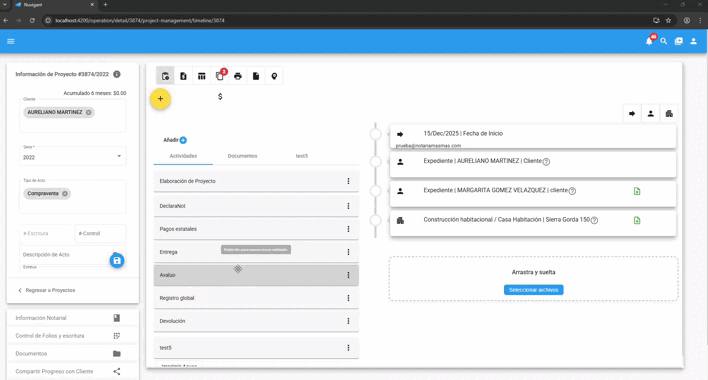Open the money document toolbar icon
708x380 pixels.
[x=183, y=76]
